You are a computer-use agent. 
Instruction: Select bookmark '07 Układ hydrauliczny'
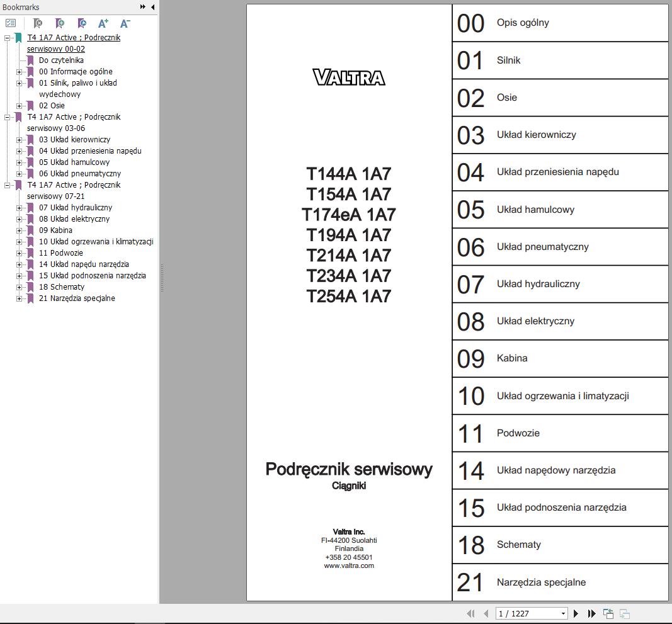(76, 207)
